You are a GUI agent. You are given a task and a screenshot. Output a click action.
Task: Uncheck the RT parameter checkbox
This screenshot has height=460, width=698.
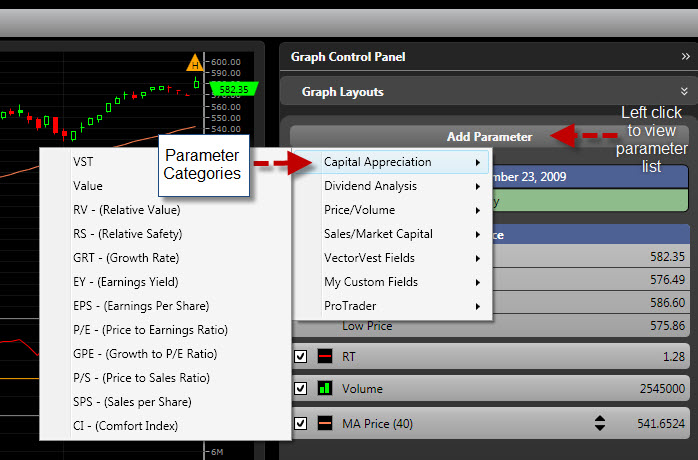[301, 356]
